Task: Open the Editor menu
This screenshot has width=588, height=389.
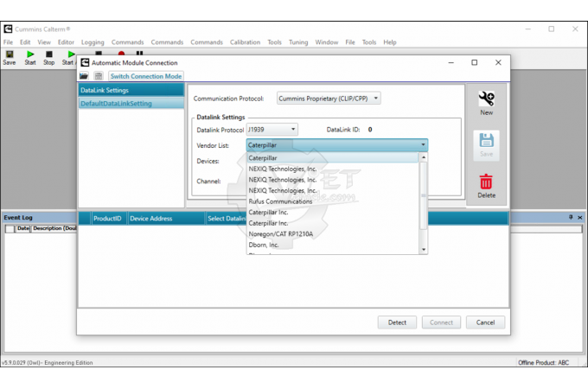Action: click(x=66, y=42)
